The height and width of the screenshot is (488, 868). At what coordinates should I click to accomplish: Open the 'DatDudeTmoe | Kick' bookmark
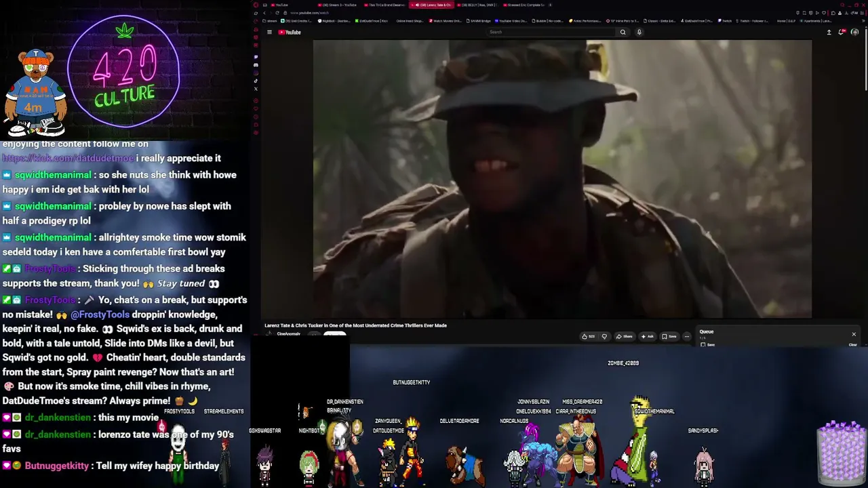371,21
